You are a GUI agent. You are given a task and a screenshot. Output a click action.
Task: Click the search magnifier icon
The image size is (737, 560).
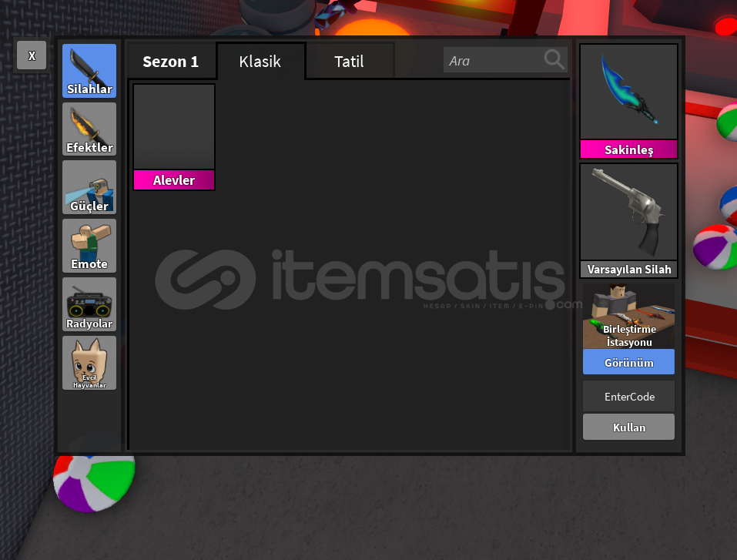pos(554,60)
